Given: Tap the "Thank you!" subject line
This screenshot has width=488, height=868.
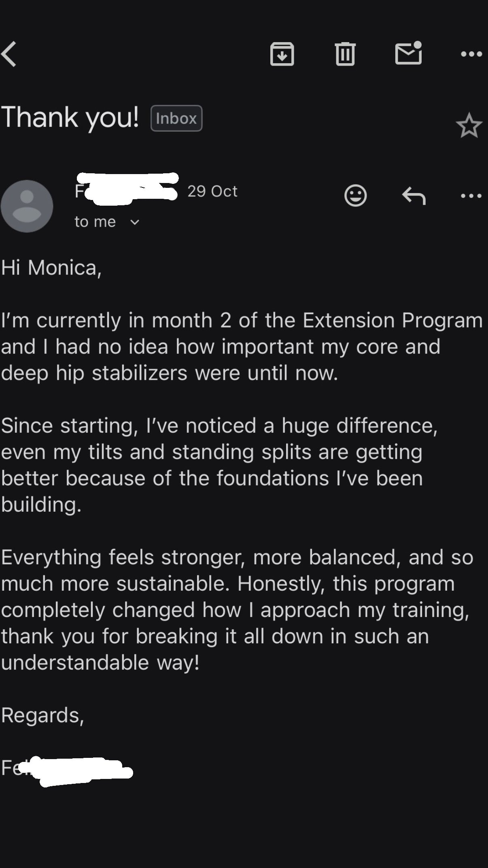Looking at the screenshot, I should [x=70, y=117].
